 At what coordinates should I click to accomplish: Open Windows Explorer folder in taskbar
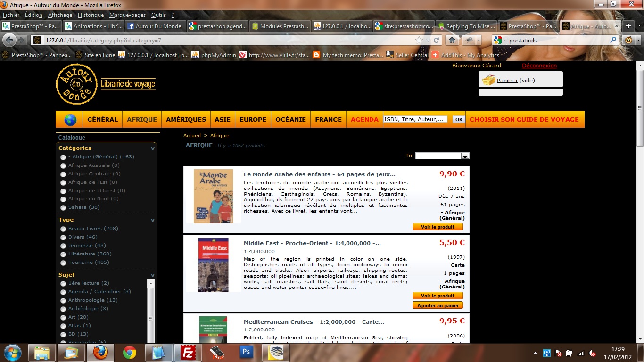pos(42,352)
